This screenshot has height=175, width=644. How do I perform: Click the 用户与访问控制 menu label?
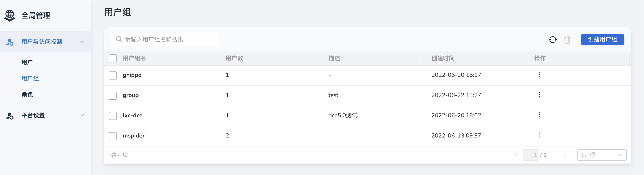42,42
